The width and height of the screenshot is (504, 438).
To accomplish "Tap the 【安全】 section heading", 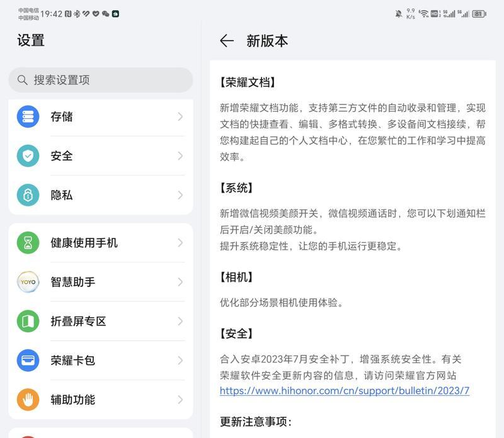I will (236, 334).
